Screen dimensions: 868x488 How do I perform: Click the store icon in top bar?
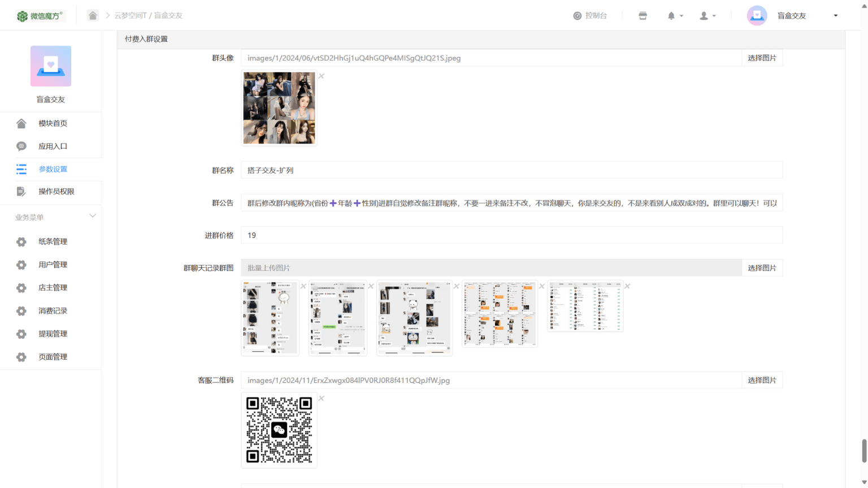pyautogui.click(x=643, y=16)
